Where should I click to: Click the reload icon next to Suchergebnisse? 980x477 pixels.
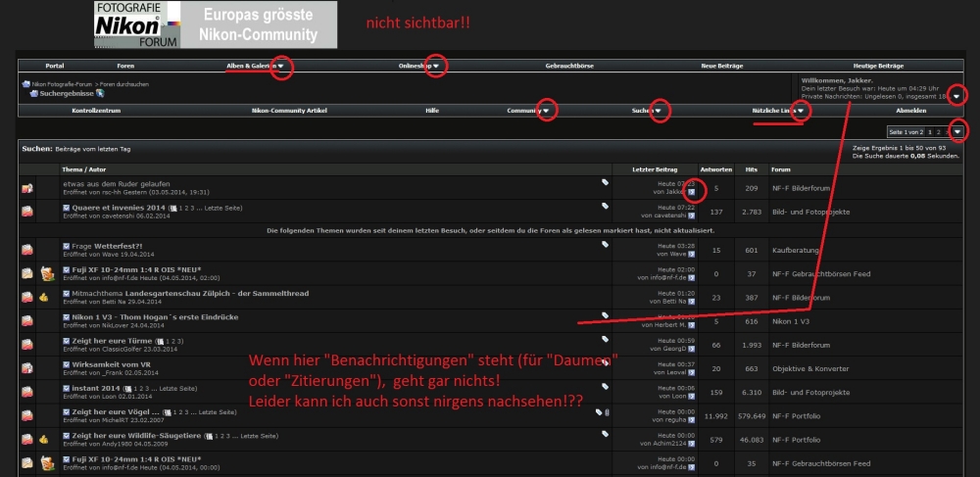click(100, 94)
